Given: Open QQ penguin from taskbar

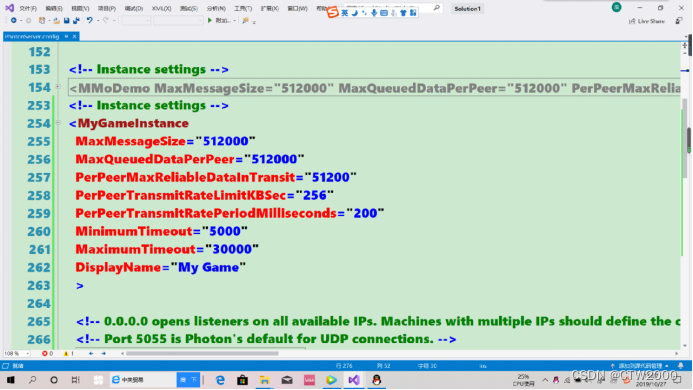Looking at the screenshot, I should 377,380.
